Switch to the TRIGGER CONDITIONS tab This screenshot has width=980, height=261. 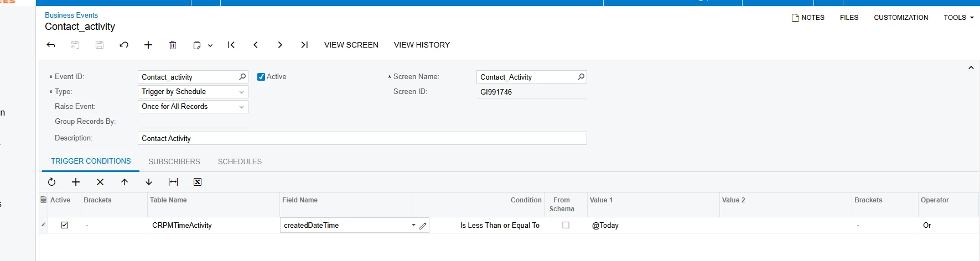(x=91, y=161)
